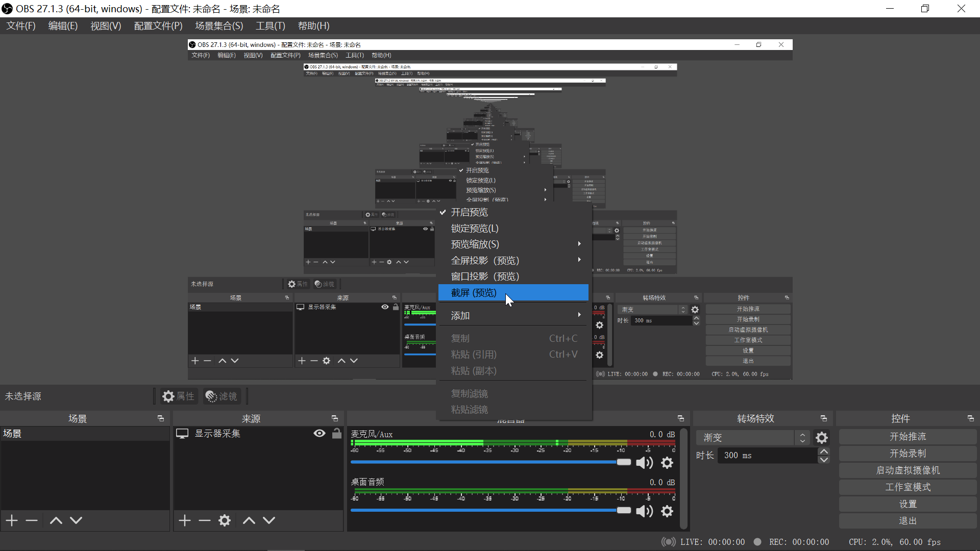Mute the 麦克风/Aux speaker icon

(x=645, y=463)
